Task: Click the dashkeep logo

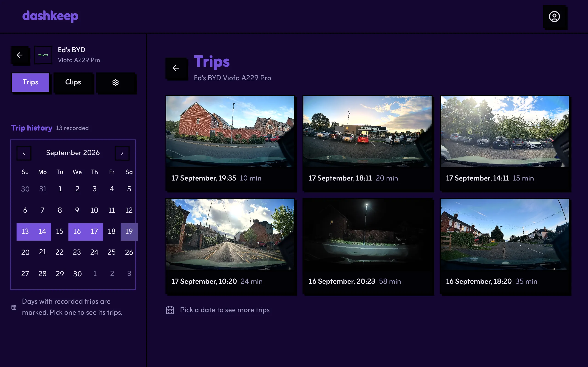Action: [x=50, y=16]
